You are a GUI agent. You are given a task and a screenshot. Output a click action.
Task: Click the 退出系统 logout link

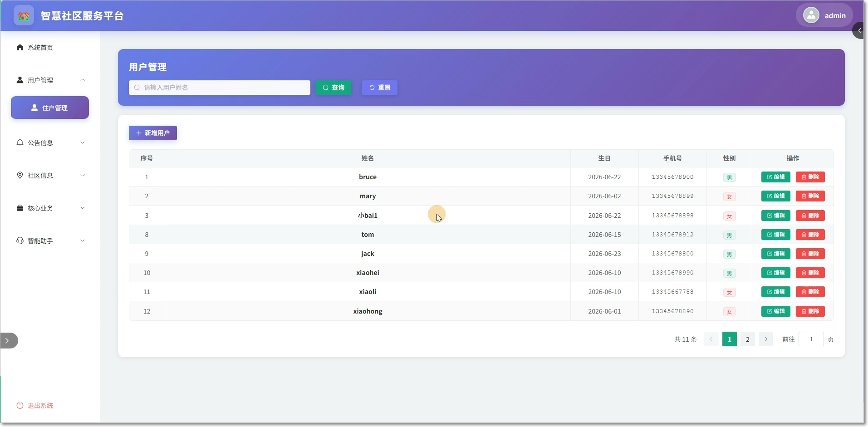[35, 406]
